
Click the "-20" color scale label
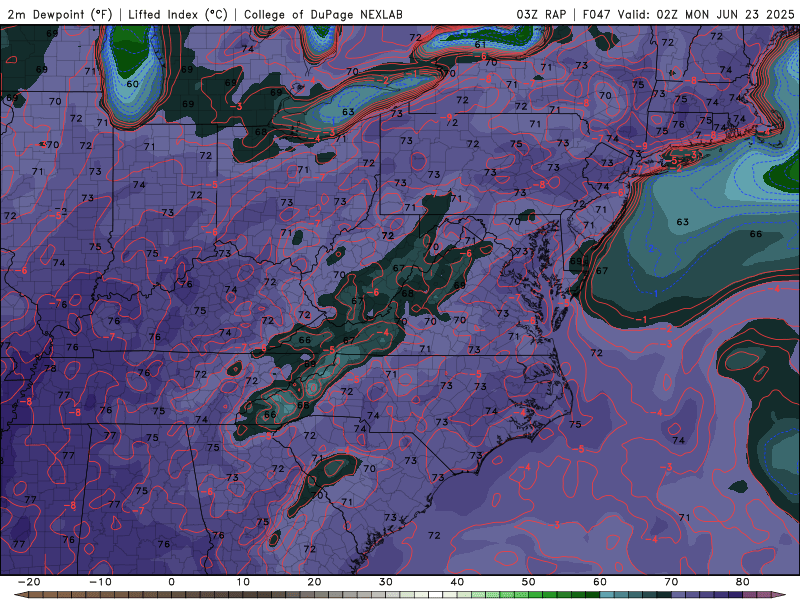coord(29,582)
